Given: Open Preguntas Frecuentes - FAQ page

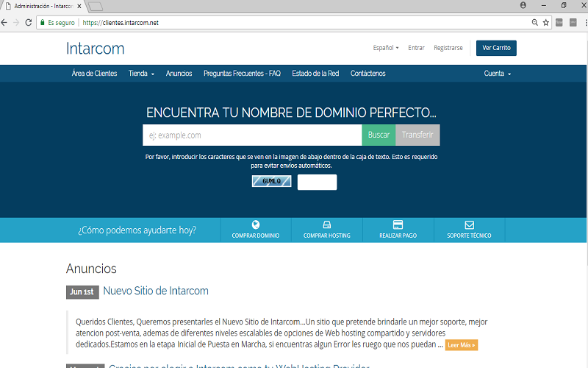Looking at the screenshot, I should (x=242, y=73).
